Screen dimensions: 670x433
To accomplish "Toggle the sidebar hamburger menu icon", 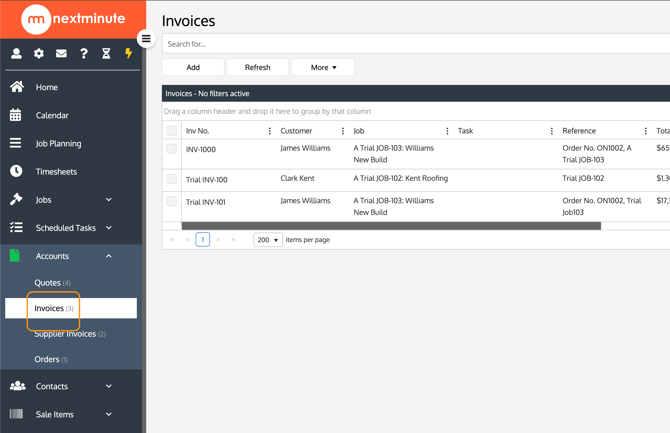I will pos(146,39).
